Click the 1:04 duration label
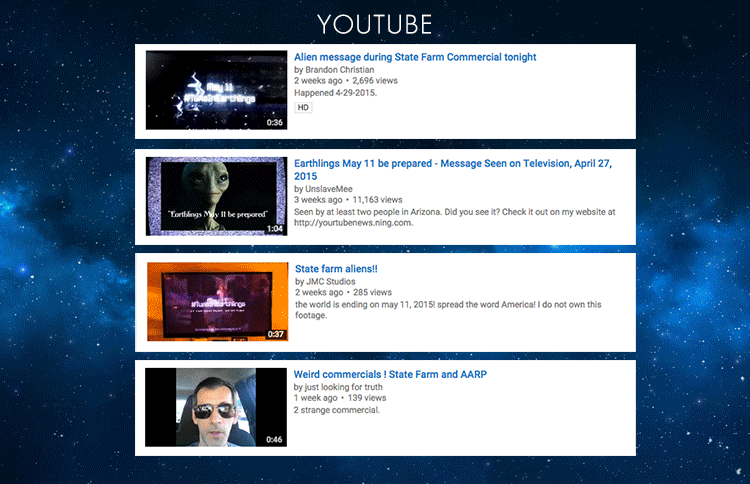 click(275, 229)
